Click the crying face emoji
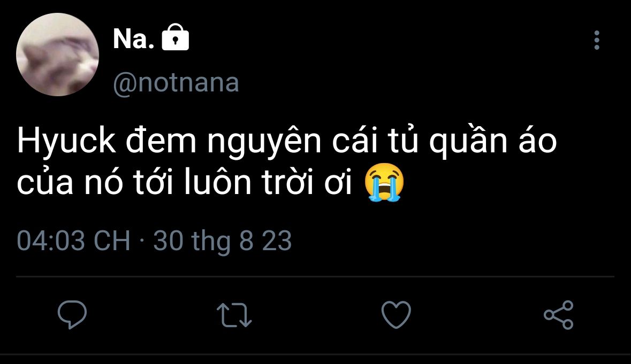 tap(384, 184)
